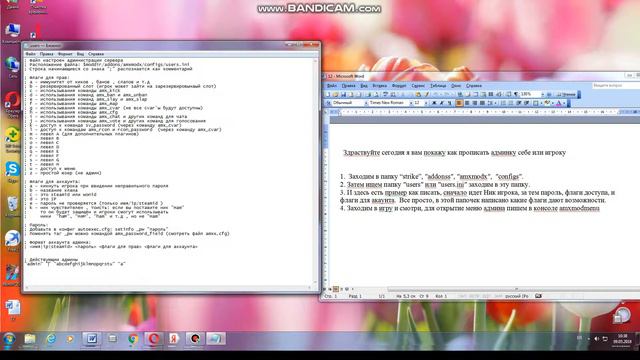Viewport: 640px width, 360px height.
Task: Decrease paragraph indent in Word
Action: tap(519, 103)
